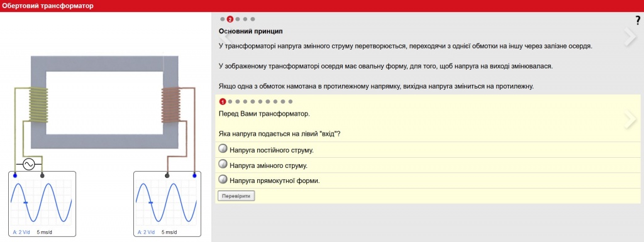This screenshot has width=644, height=242.
Task: Click active question 1 red dot
Action: click(223, 101)
